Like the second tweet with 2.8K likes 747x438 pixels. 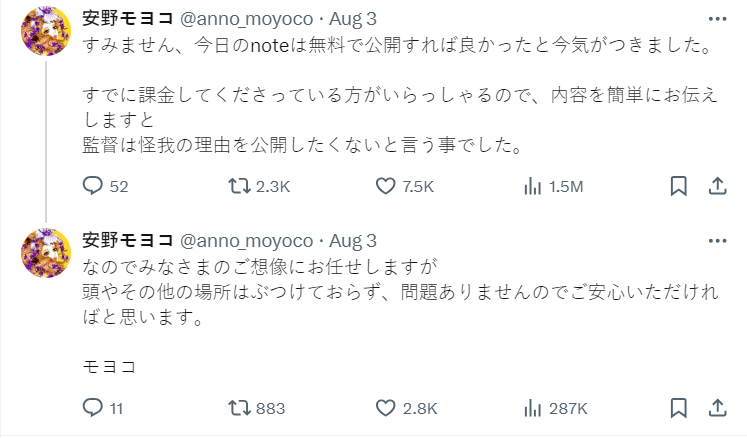(387, 408)
